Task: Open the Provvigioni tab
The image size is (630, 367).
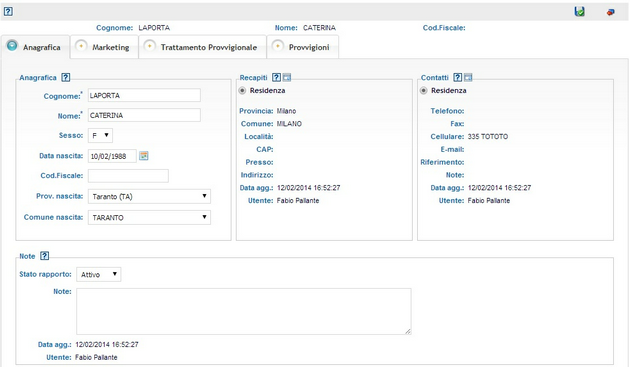Action: (x=303, y=47)
